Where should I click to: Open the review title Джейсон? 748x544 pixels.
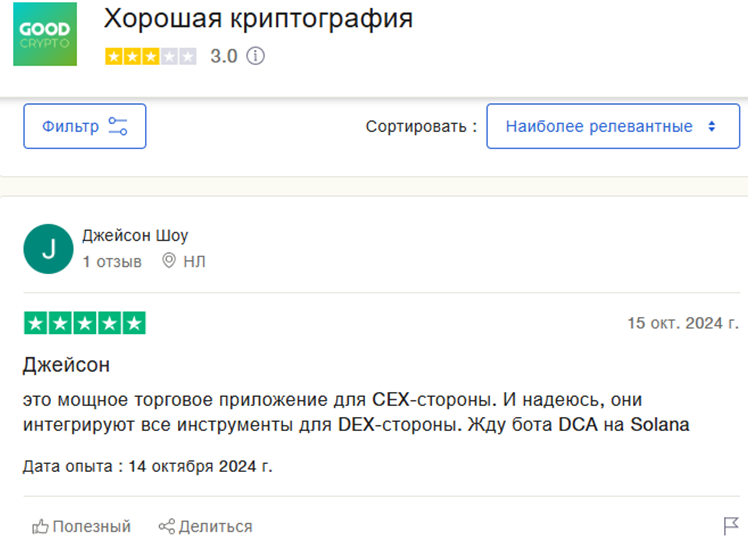[x=66, y=365]
